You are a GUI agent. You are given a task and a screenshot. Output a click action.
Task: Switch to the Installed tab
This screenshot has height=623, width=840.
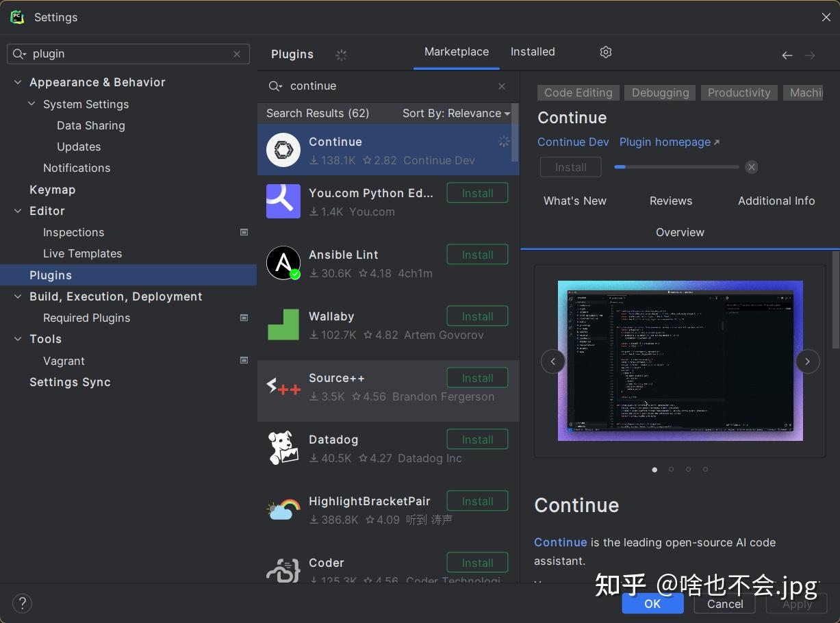point(533,51)
